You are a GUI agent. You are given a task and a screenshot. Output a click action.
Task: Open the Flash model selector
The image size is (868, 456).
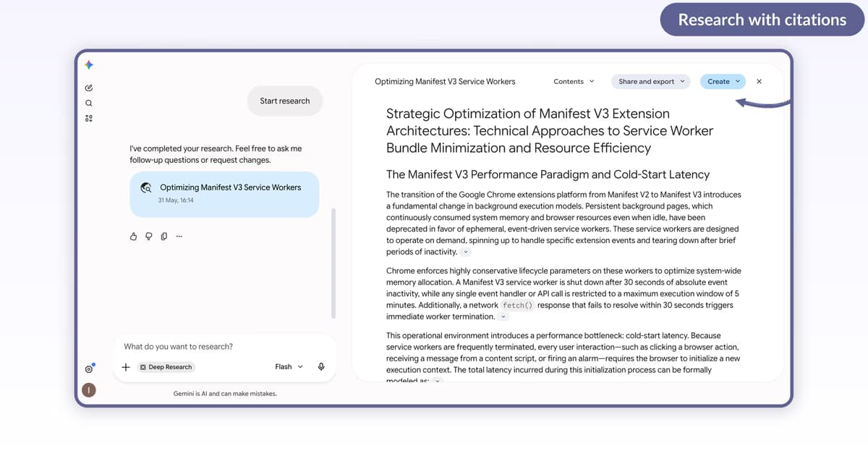click(289, 367)
